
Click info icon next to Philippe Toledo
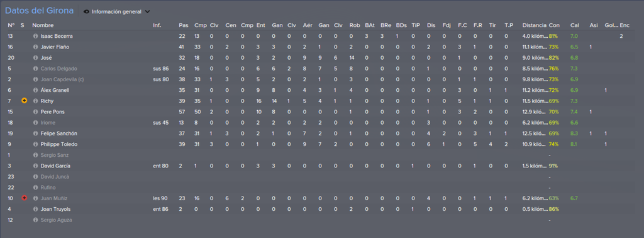[35, 144]
